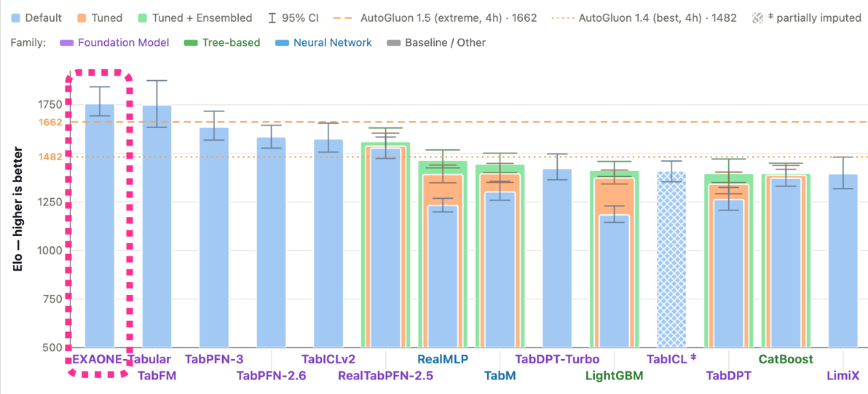868x394 pixels.
Task: Click the TabPFN-2.6 blue bar
Action: [271, 243]
